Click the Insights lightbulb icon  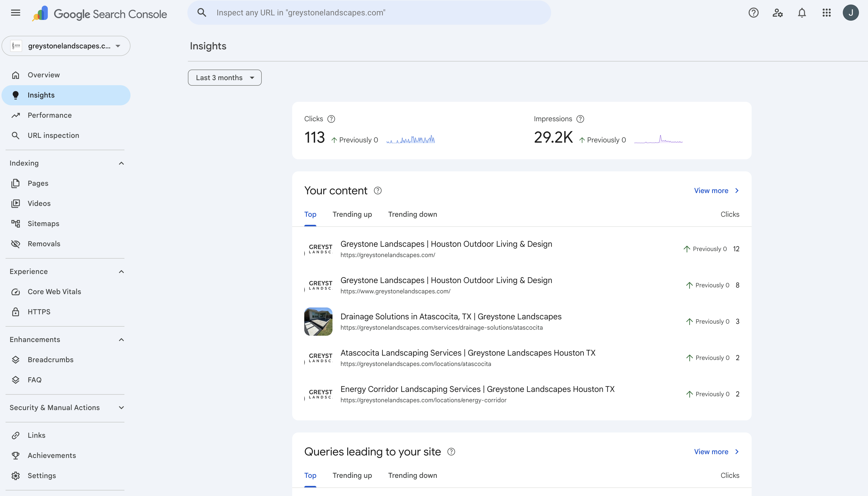pyautogui.click(x=16, y=95)
